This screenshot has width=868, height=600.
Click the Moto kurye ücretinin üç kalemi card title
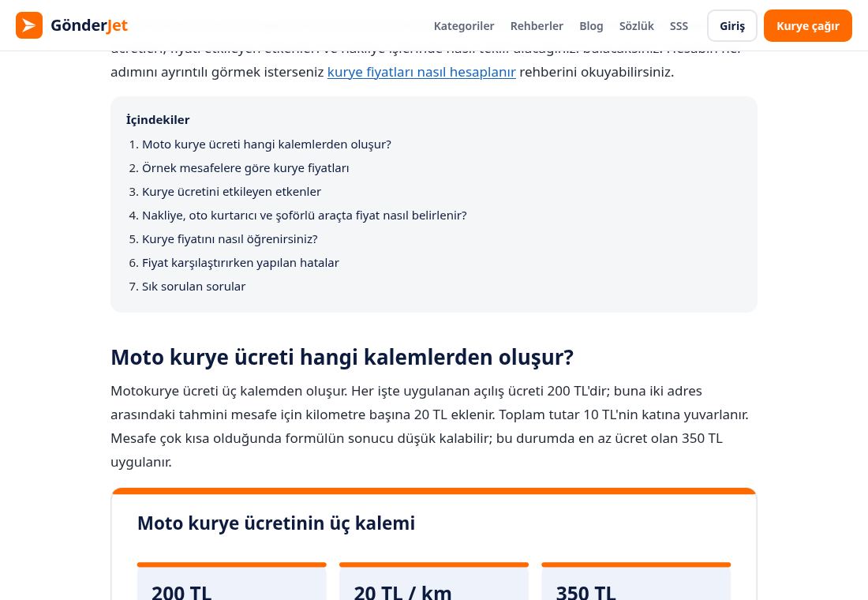[276, 523]
